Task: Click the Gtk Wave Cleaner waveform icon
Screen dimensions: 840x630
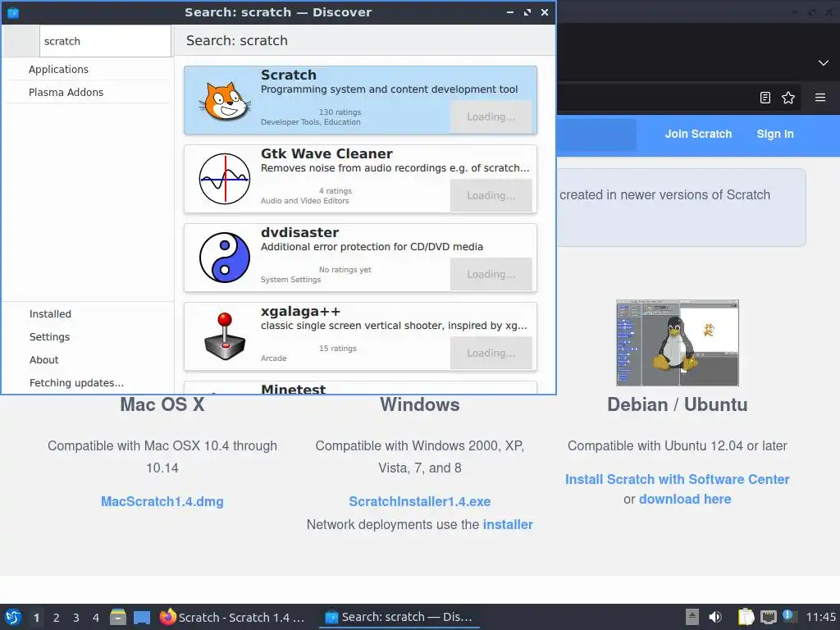Action: pyautogui.click(x=225, y=179)
